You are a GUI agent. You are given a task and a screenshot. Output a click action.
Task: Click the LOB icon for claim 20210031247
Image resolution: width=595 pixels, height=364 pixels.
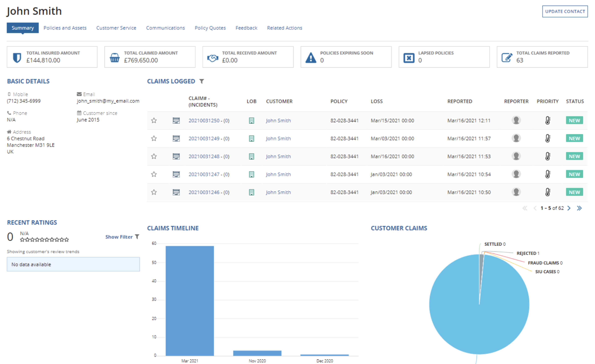(251, 174)
